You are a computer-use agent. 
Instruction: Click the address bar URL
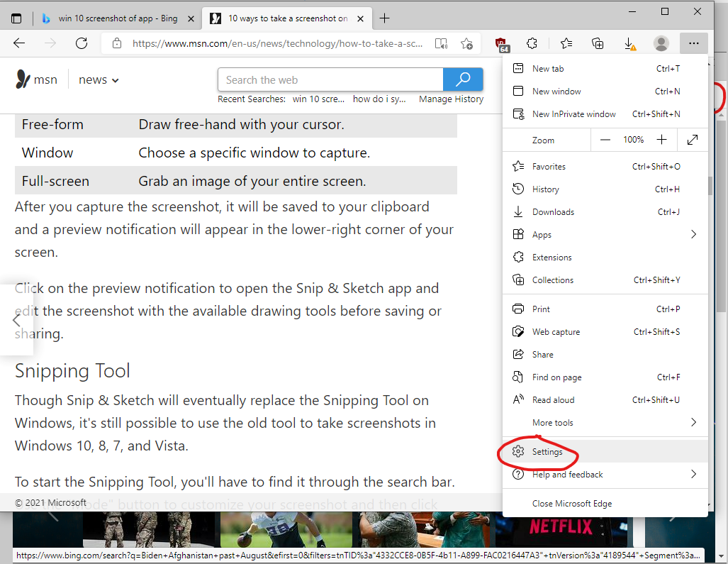277,44
